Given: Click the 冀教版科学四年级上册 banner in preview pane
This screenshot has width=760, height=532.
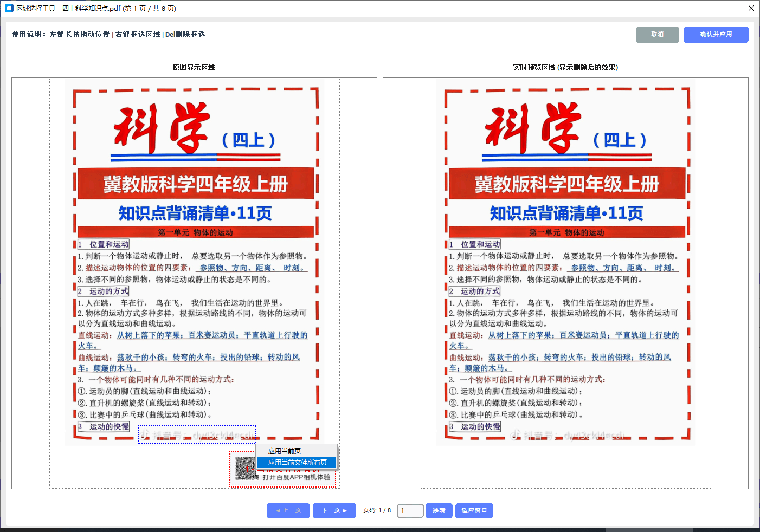Looking at the screenshot, I should tap(566, 184).
